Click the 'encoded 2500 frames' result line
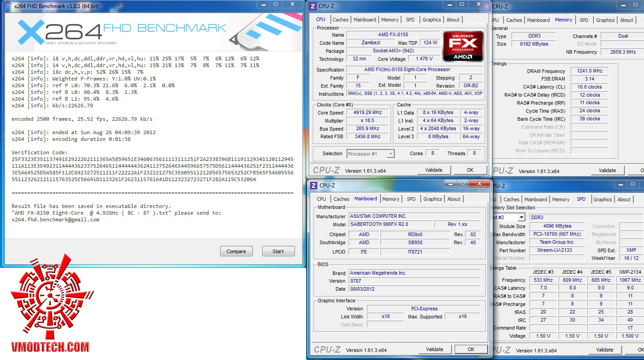Screen dimensions: 644x360 click(x=82, y=119)
